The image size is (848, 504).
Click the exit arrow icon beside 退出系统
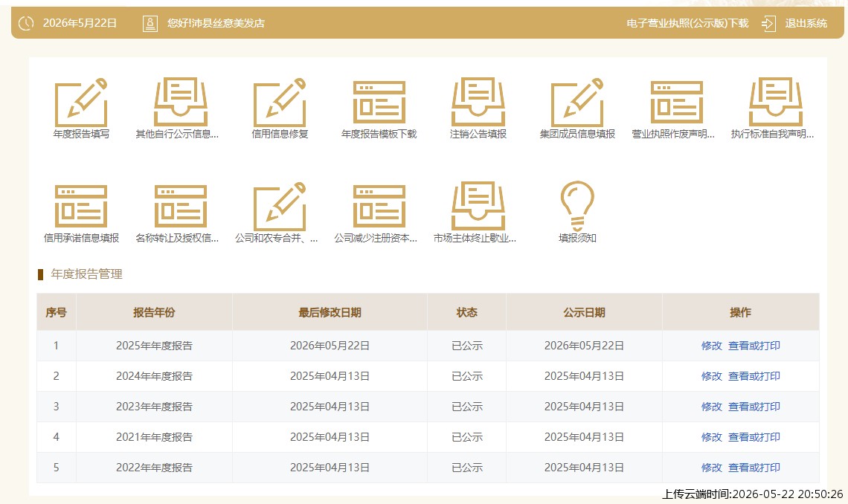(768, 23)
